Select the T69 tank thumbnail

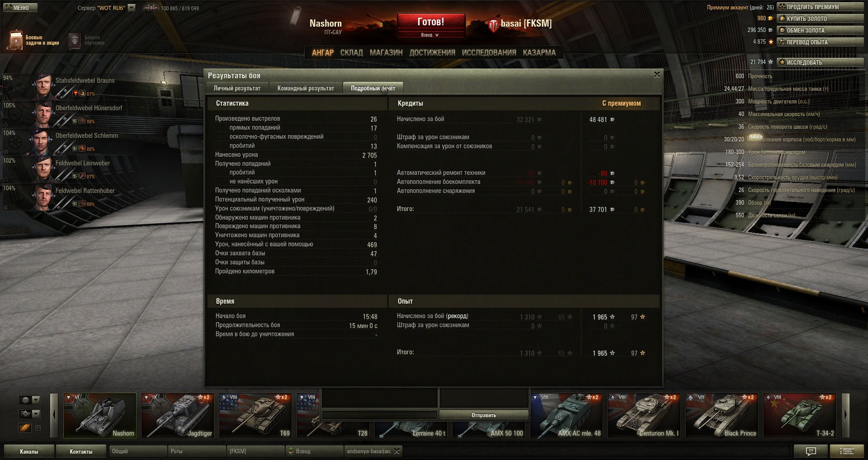tap(255, 416)
